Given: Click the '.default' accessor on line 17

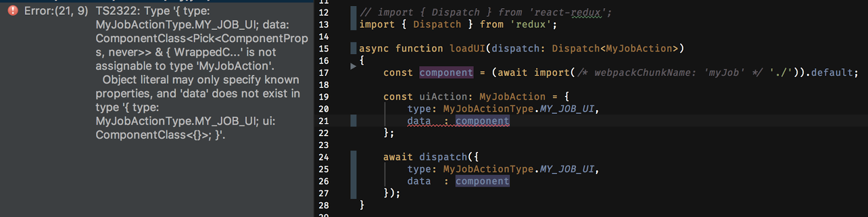Looking at the screenshot, I should (829, 73).
